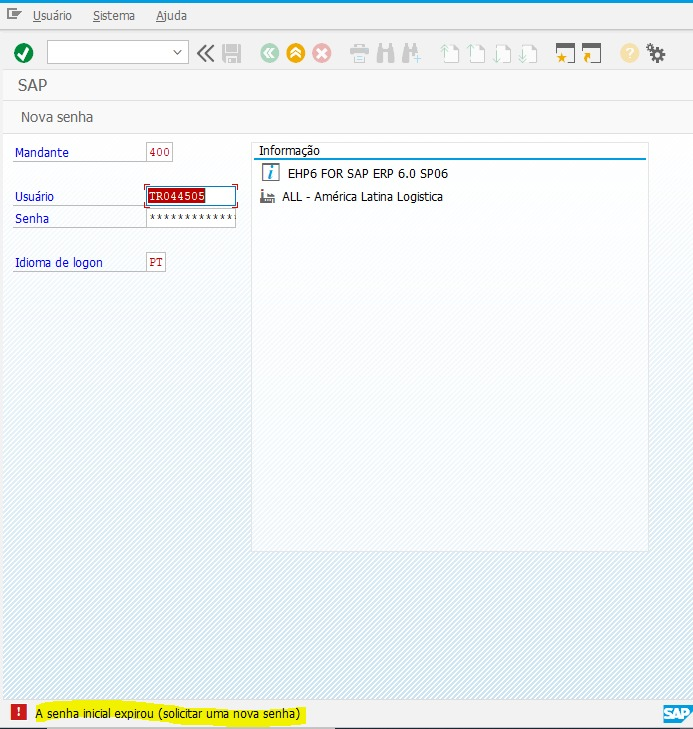This screenshot has height=729, width=693.
Task: Select text EHP6 FOR SAP ERP 6.0 SP06
Action: point(368,174)
